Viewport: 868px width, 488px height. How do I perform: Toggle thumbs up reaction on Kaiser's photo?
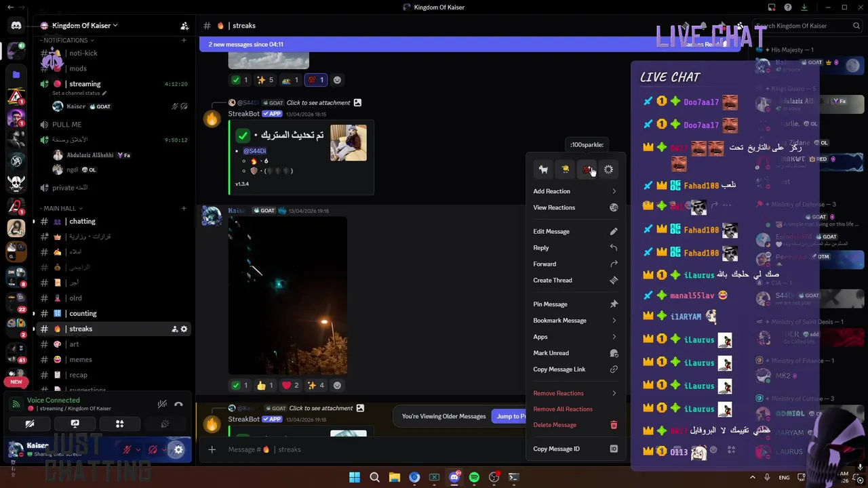click(x=265, y=386)
